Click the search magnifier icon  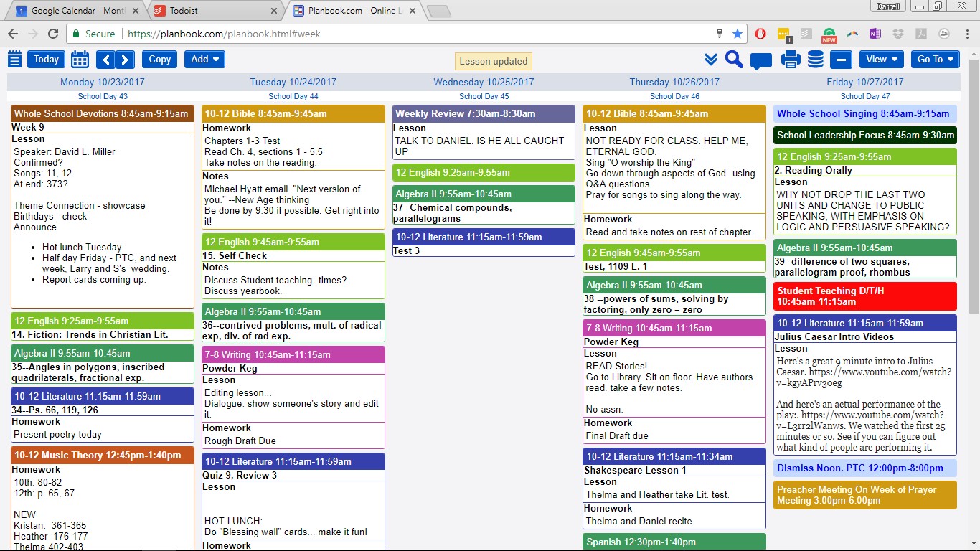pyautogui.click(x=733, y=60)
